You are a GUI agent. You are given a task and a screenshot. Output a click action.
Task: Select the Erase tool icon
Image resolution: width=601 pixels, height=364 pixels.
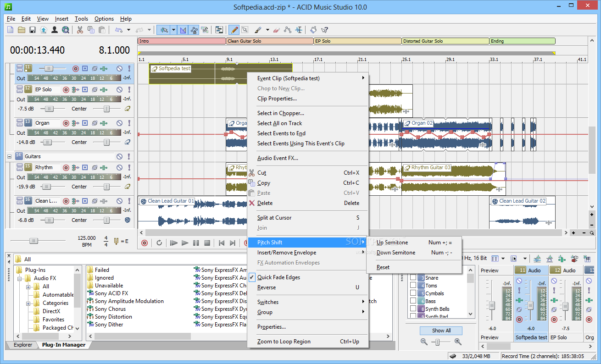point(276,30)
